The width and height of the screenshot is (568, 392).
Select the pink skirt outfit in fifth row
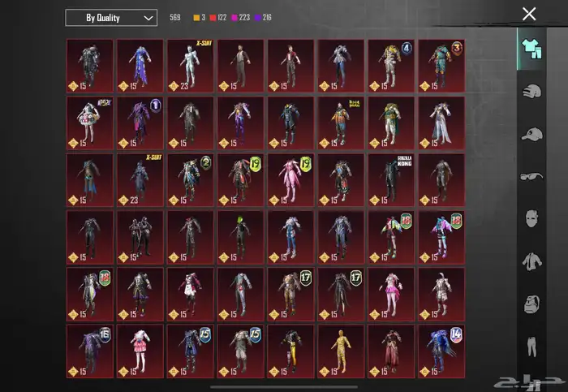click(391, 294)
